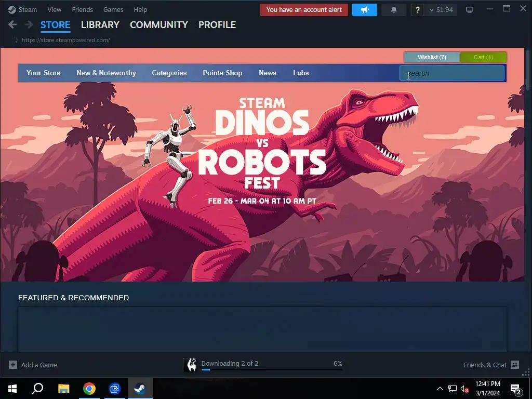
Task: Click the store URL address text
Action: coord(65,40)
